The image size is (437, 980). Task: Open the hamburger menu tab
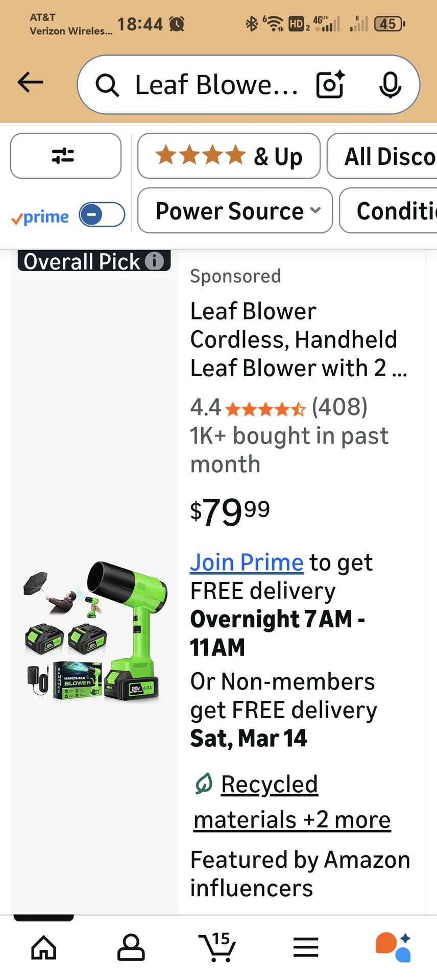pos(306,947)
